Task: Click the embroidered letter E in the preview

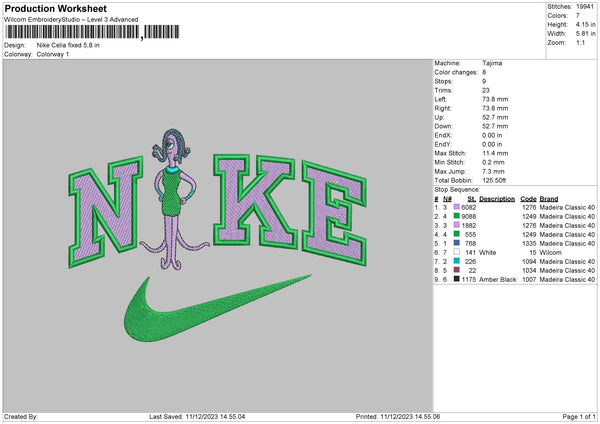Action: click(x=334, y=213)
